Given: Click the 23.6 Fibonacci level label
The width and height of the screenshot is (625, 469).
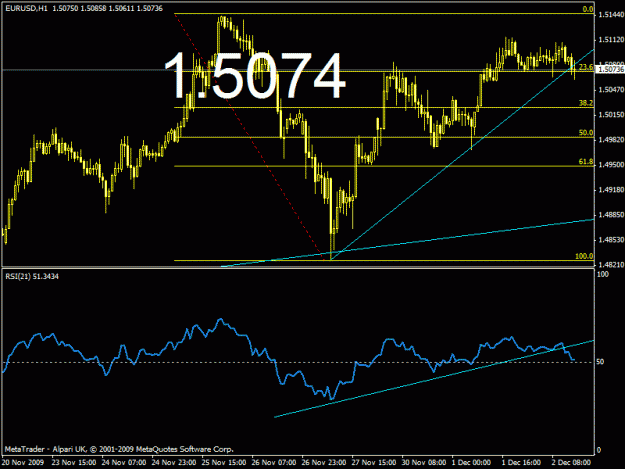Looking at the screenshot, I should tap(586, 67).
